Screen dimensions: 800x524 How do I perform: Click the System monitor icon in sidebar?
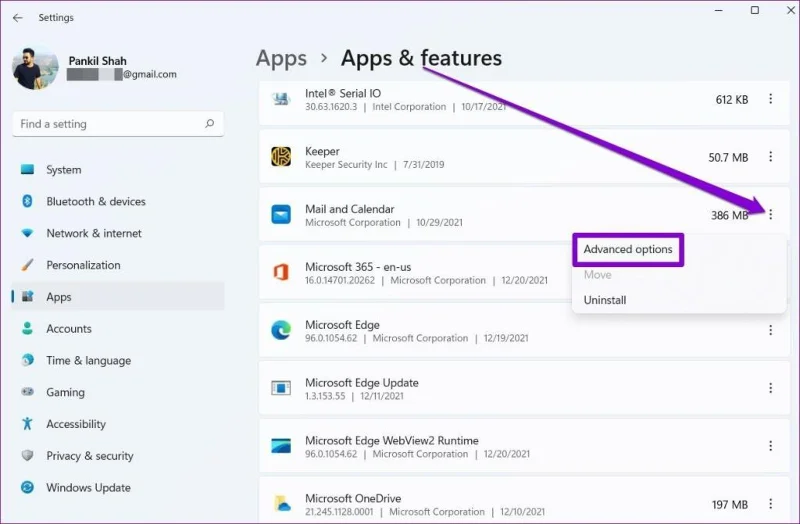click(x=28, y=169)
